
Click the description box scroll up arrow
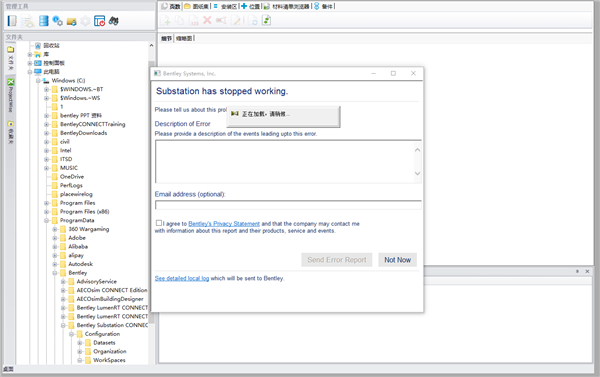(x=417, y=150)
